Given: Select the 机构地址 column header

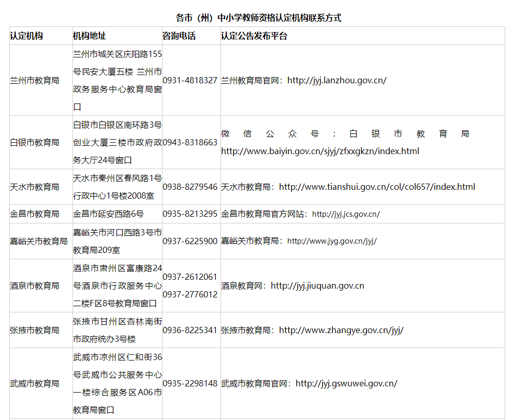Looking at the screenshot, I should point(90,36).
